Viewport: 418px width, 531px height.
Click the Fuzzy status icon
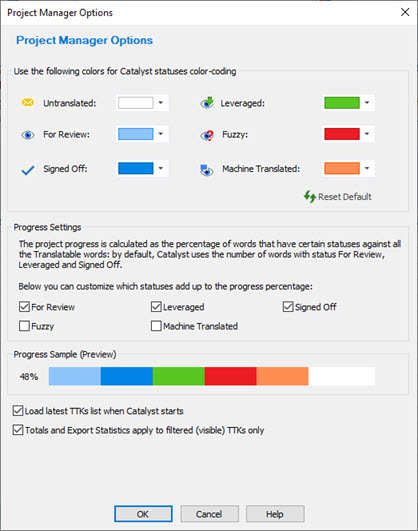[x=207, y=135]
